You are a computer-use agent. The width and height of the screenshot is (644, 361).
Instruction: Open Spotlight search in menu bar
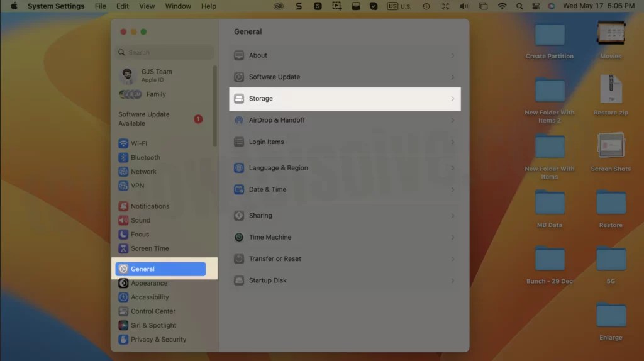519,6
